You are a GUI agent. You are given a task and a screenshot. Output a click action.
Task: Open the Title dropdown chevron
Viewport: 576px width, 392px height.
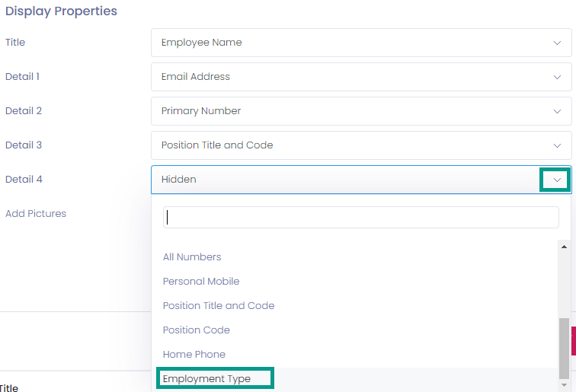(x=557, y=43)
